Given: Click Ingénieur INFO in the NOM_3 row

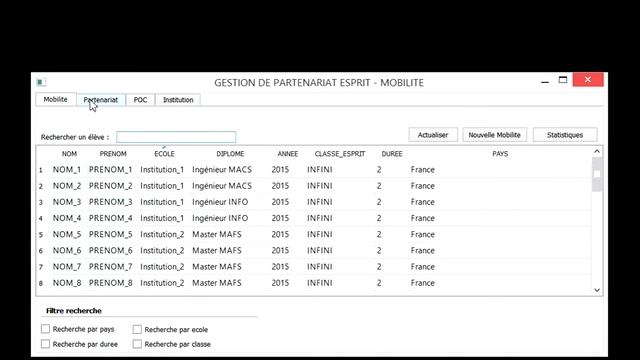Looking at the screenshot, I should tap(220, 202).
